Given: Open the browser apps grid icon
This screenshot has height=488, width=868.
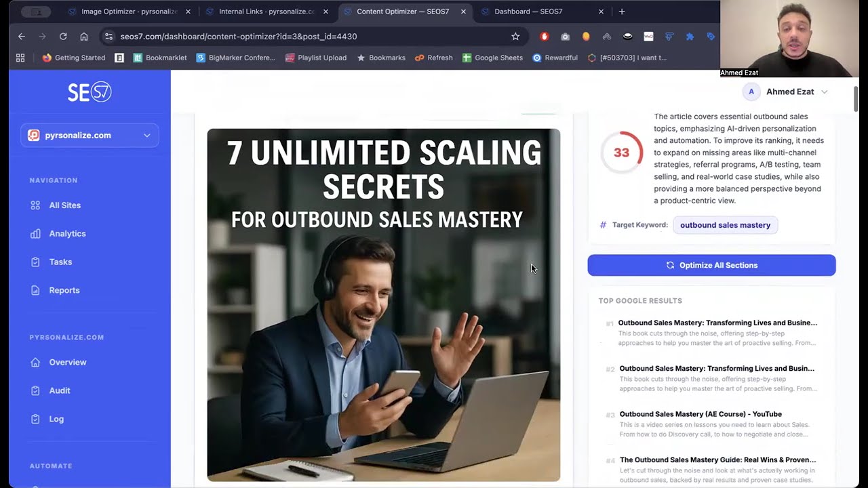Looking at the screenshot, I should point(20,58).
